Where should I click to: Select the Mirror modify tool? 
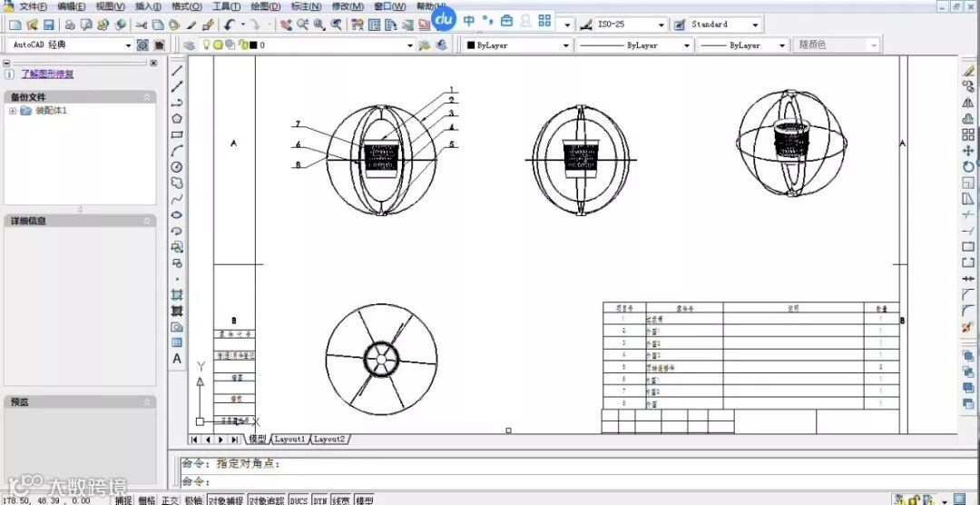tap(968, 103)
